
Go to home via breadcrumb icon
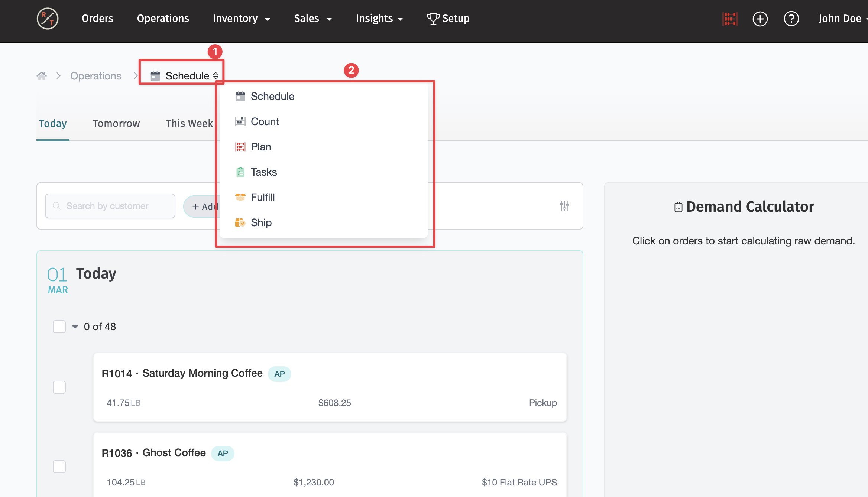(x=42, y=76)
